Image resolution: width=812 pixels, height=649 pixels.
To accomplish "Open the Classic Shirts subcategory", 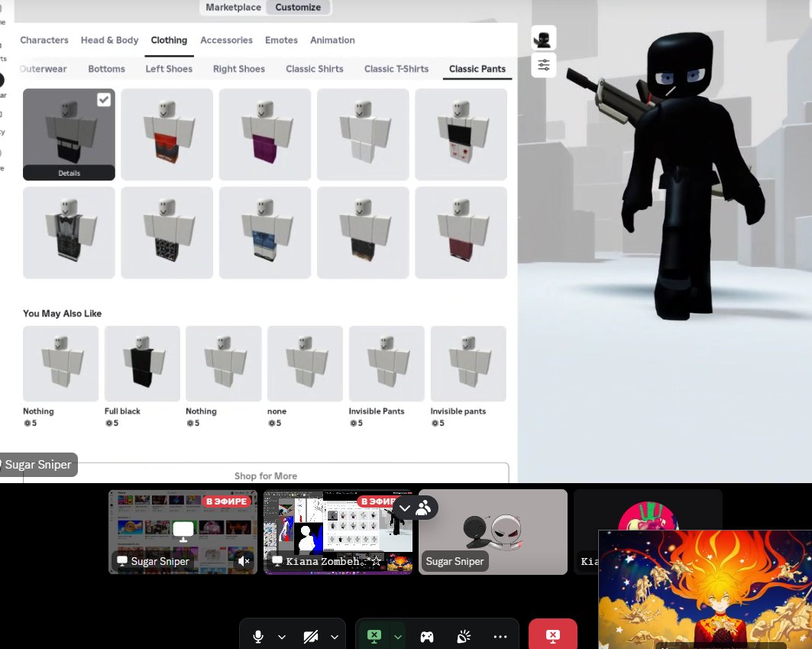I will pos(315,69).
